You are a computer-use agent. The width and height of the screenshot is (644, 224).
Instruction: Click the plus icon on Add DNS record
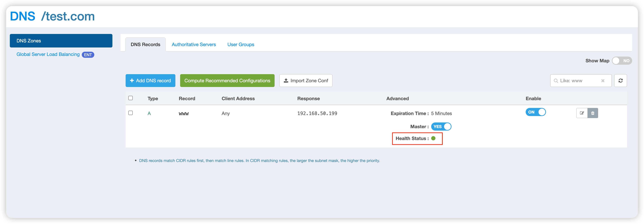coord(132,81)
